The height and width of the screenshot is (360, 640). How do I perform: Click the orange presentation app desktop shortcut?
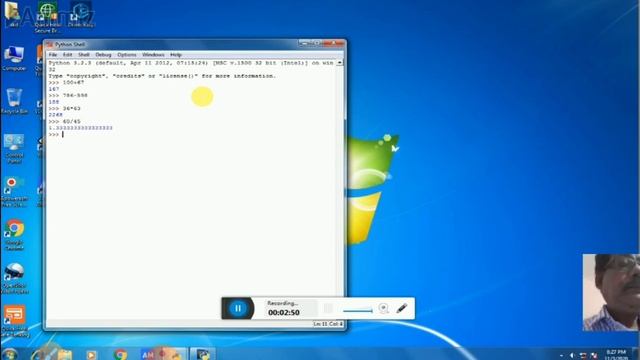click(x=14, y=322)
